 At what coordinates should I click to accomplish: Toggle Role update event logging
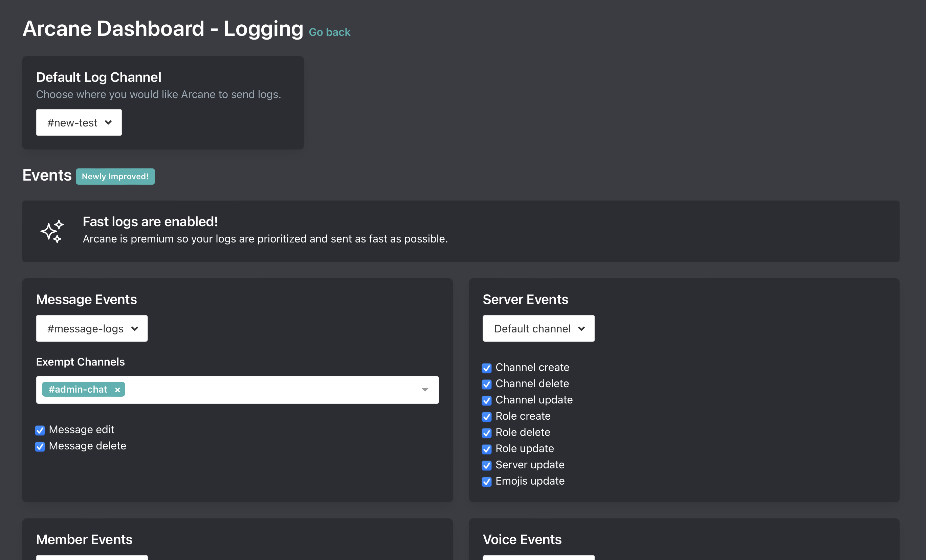point(486,449)
